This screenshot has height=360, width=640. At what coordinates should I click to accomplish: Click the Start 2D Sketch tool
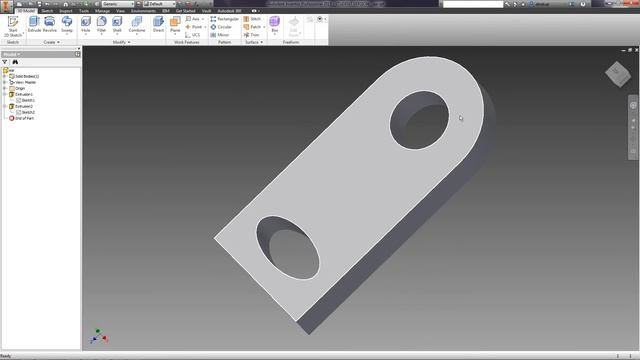[x=13, y=27]
